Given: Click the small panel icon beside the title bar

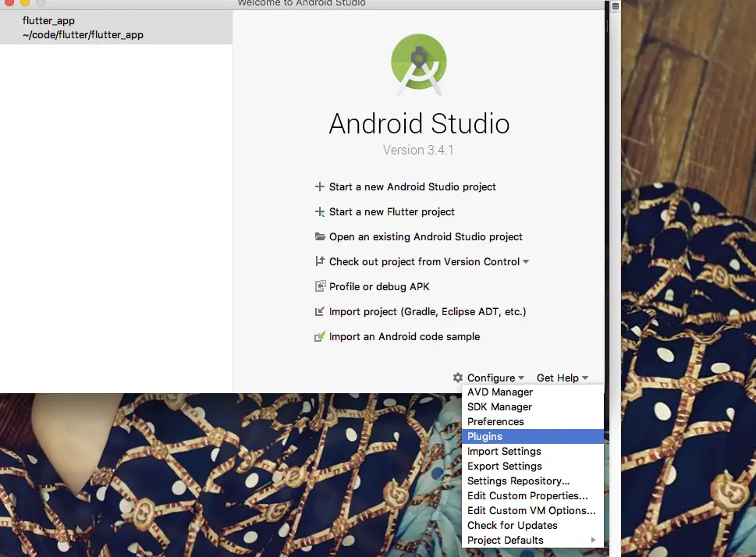Looking at the screenshot, I should pyautogui.click(x=616, y=5).
